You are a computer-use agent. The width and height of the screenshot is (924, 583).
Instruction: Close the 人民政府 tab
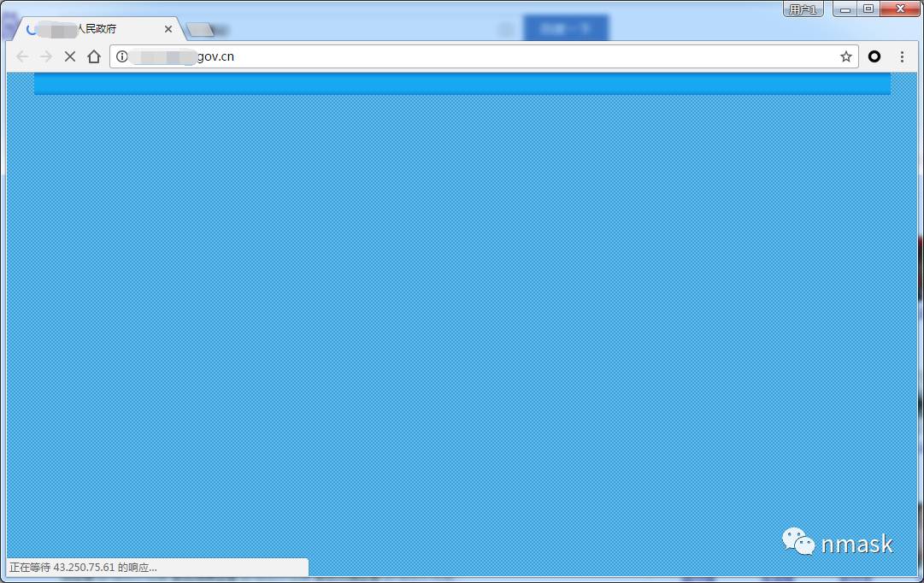(x=168, y=29)
